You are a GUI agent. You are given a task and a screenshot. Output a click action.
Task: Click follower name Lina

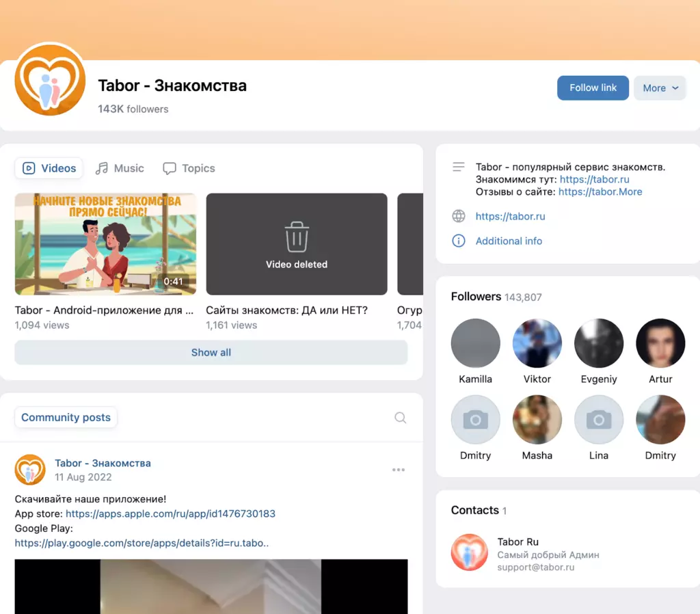pyautogui.click(x=599, y=455)
